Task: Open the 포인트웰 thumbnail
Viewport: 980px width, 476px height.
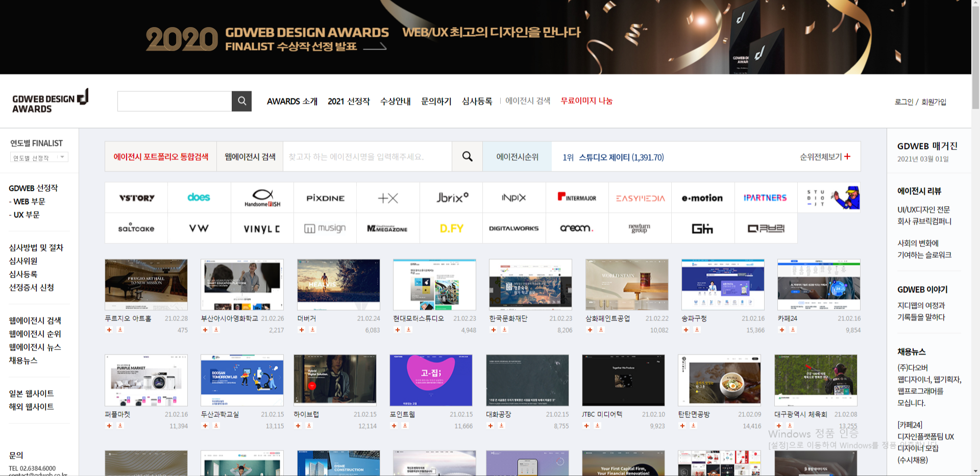Action: [431, 380]
